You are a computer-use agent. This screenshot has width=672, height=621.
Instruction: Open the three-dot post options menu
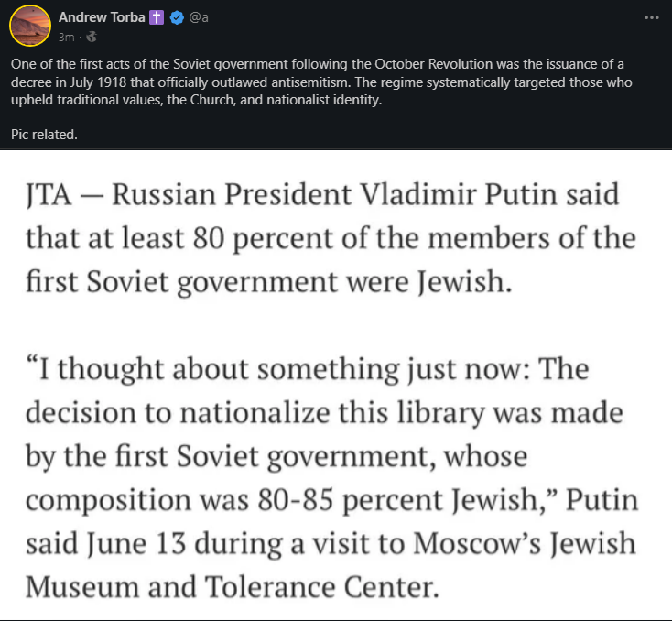[651, 17]
